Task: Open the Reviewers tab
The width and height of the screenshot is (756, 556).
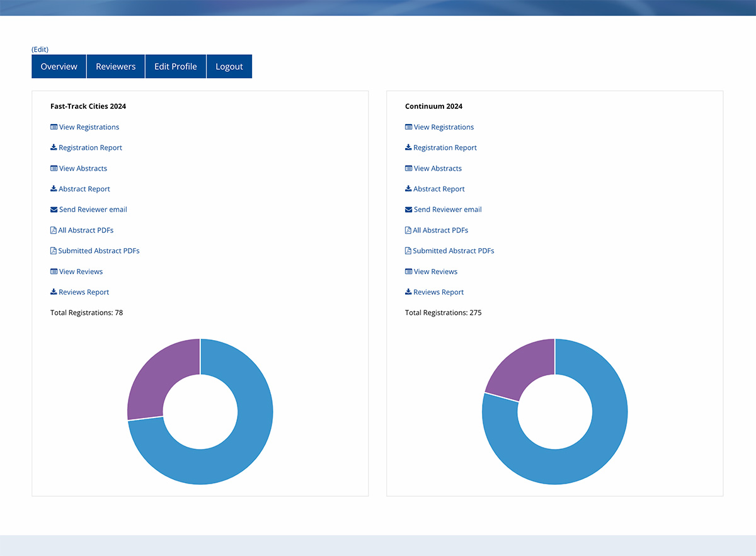Action: pyautogui.click(x=116, y=67)
